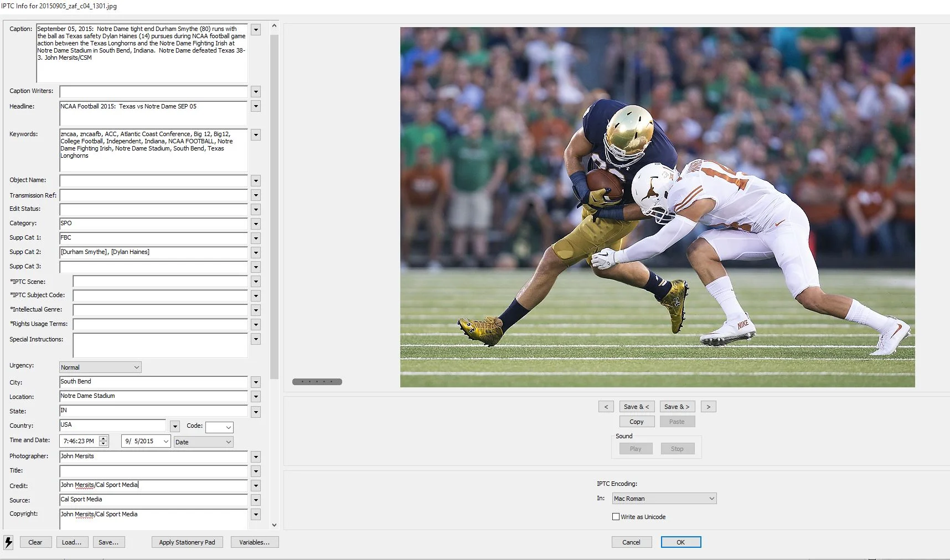Open the Photographer field dropdown arrow
Viewport: 950px width, 560px height.
256,457
